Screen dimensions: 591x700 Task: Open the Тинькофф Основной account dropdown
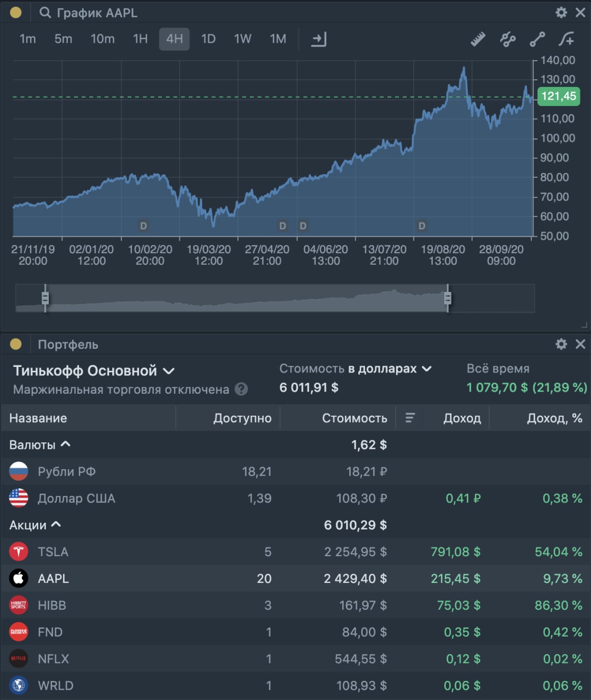click(x=94, y=371)
